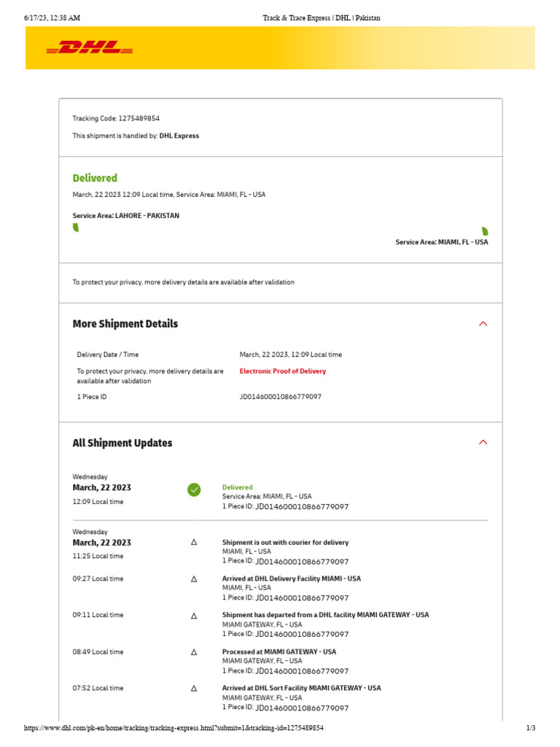The height and width of the screenshot is (747, 560).
Task: Click the green origin marker under Lahore
Action: pos(76,228)
